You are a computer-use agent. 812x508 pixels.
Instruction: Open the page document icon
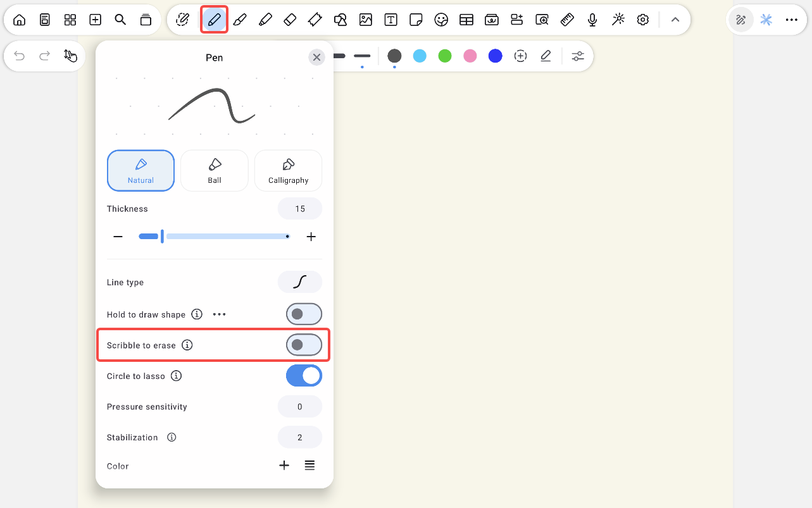click(x=45, y=20)
